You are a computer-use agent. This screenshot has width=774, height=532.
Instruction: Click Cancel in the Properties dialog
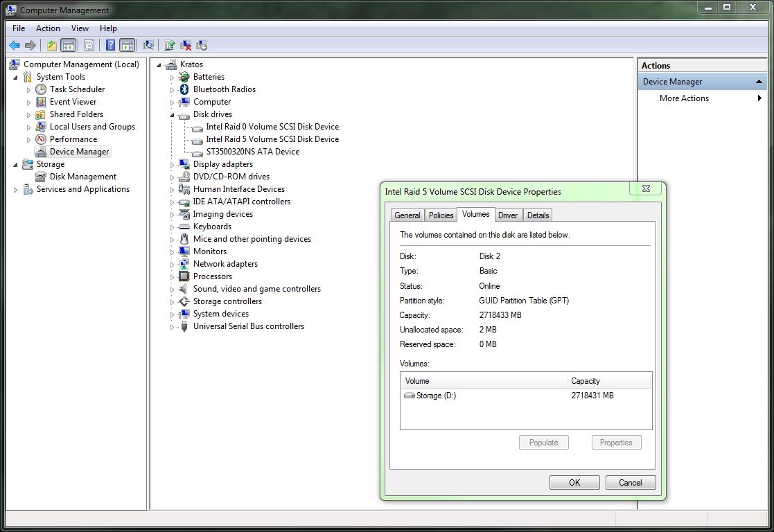631,483
